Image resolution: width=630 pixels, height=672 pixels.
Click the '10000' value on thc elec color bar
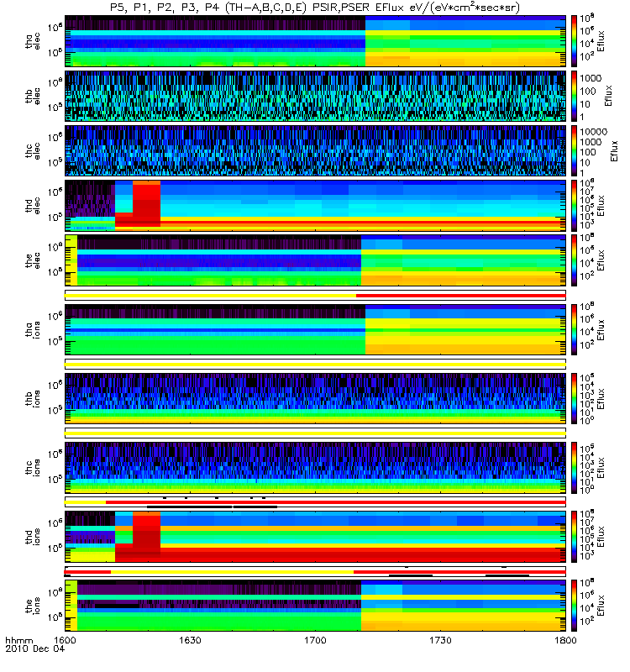tap(593, 132)
